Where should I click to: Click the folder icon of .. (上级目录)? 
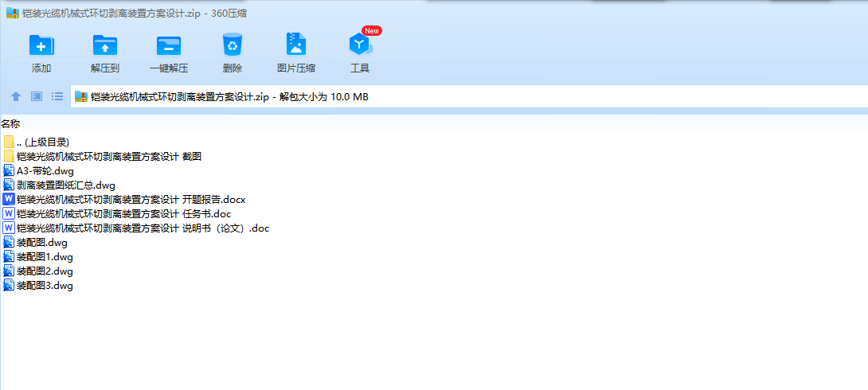point(9,142)
